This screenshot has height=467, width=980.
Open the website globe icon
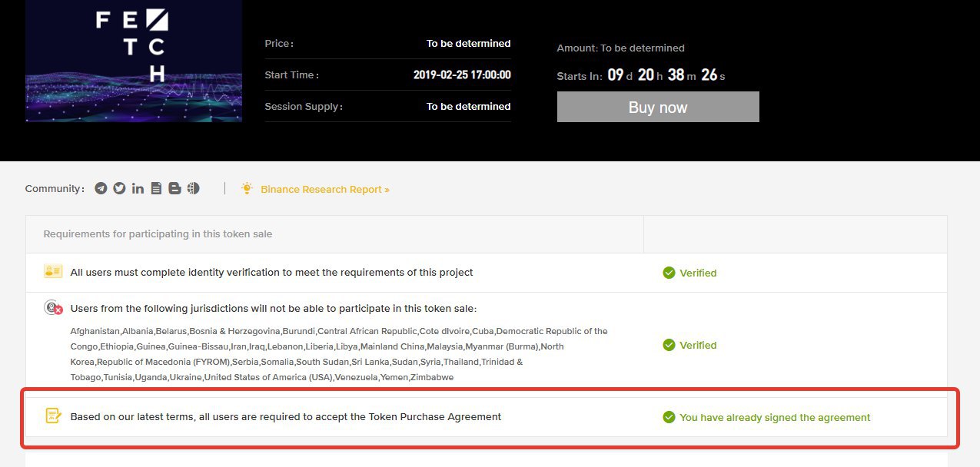[x=193, y=188]
